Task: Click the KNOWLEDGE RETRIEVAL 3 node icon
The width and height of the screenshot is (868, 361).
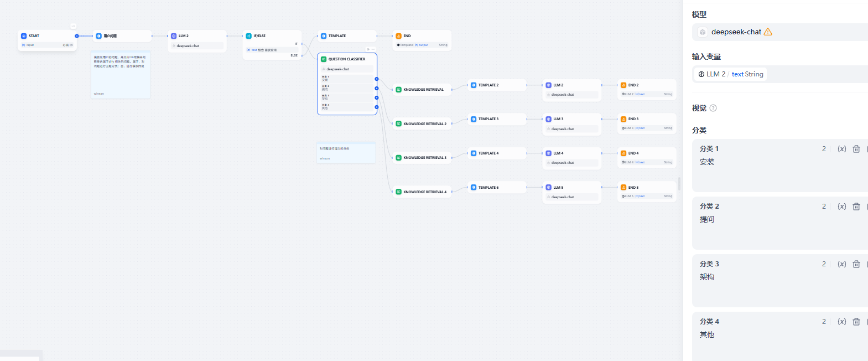Action: pos(399,158)
